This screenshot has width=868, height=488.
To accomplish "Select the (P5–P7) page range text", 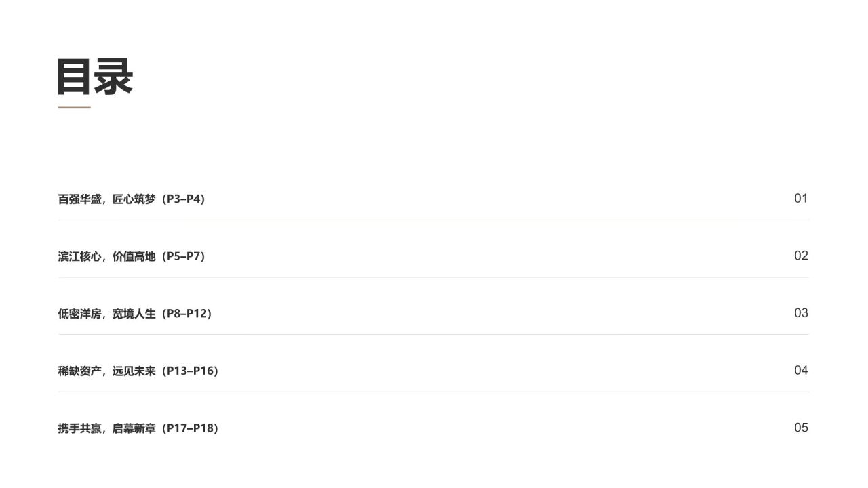I will 182,256.
